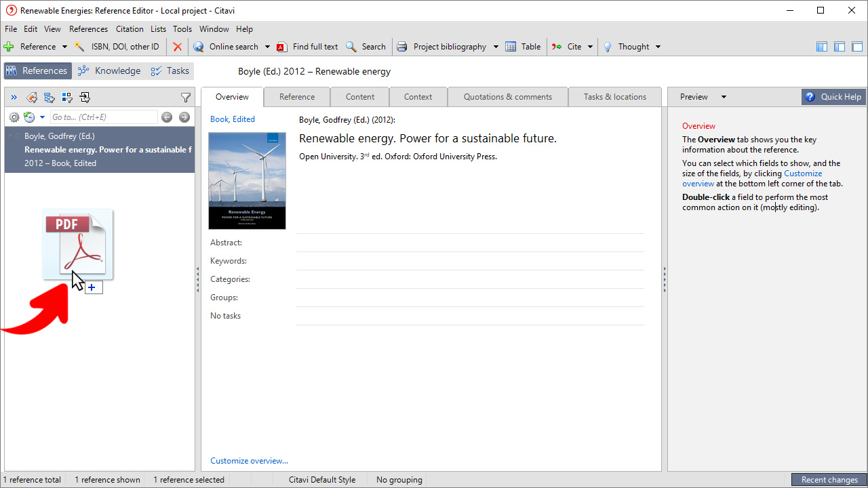Switch to the Content tab
The image size is (868, 488).
pos(360,97)
